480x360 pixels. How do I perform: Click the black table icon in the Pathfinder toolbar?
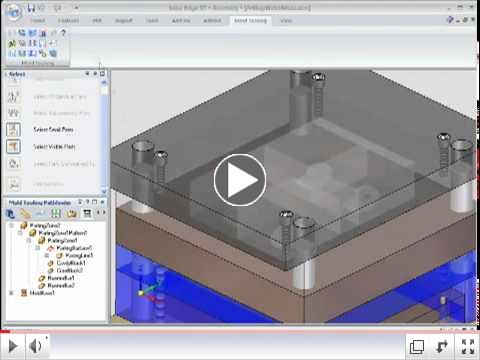pyautogui.click(x=87, y=213)
